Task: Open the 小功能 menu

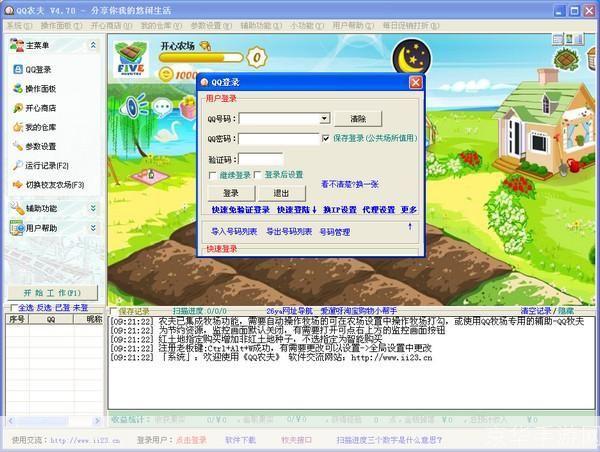Action: point(307,26)
